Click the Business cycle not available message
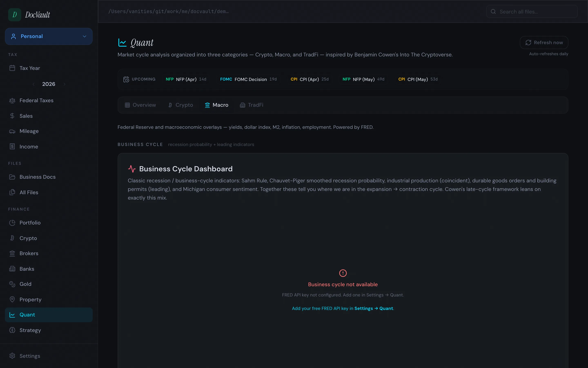588x368 pixels. coord(343,285)
